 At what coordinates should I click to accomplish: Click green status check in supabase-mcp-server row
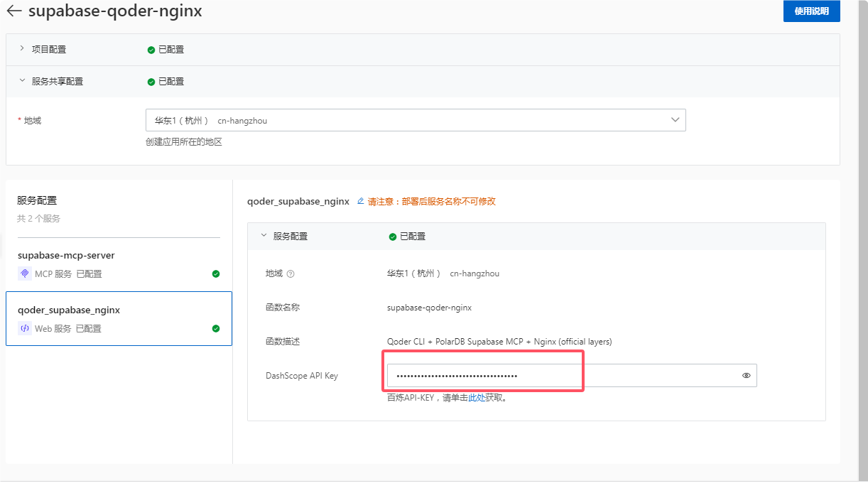[216, 273]
